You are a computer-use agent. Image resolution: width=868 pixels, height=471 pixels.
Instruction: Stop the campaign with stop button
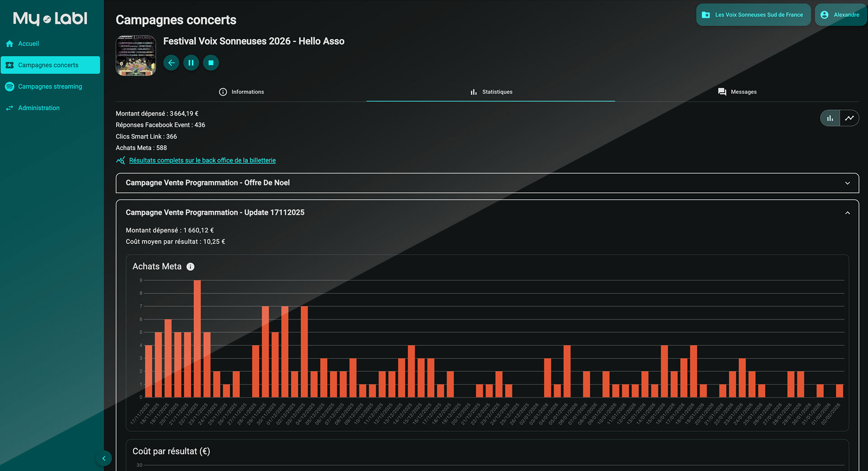211,63
